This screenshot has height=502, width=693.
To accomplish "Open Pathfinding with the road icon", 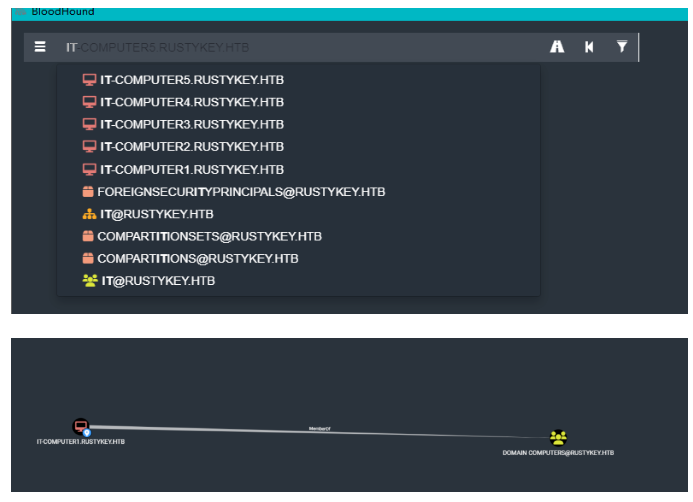I will point(557,46).
